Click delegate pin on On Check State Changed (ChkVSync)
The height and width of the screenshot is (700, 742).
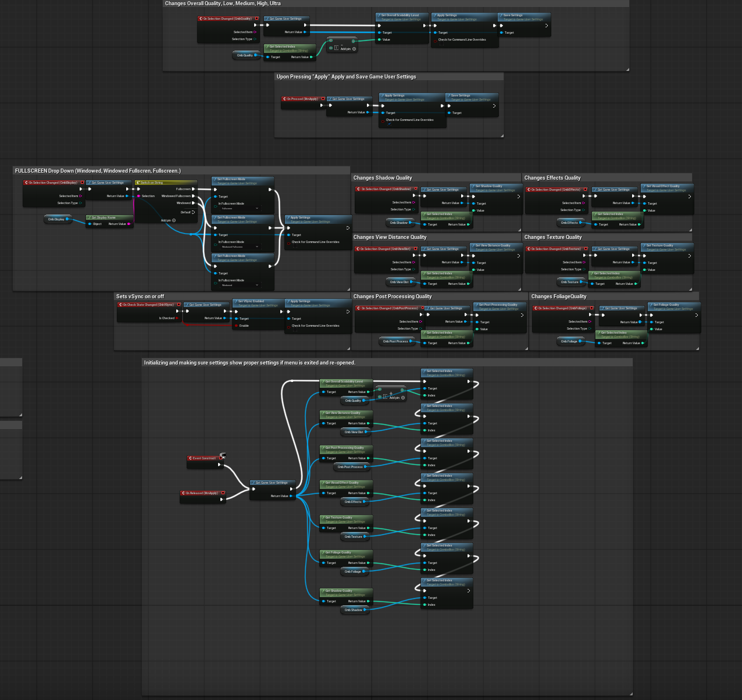179,305
